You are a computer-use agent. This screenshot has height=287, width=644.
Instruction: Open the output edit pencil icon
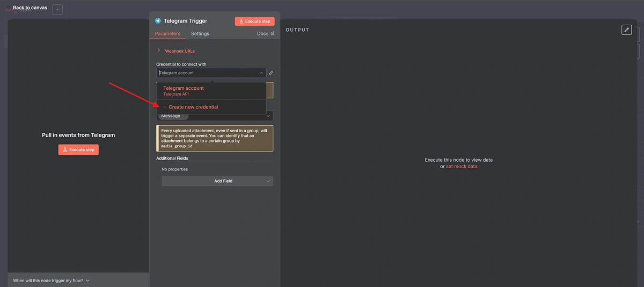click(626, 30)
